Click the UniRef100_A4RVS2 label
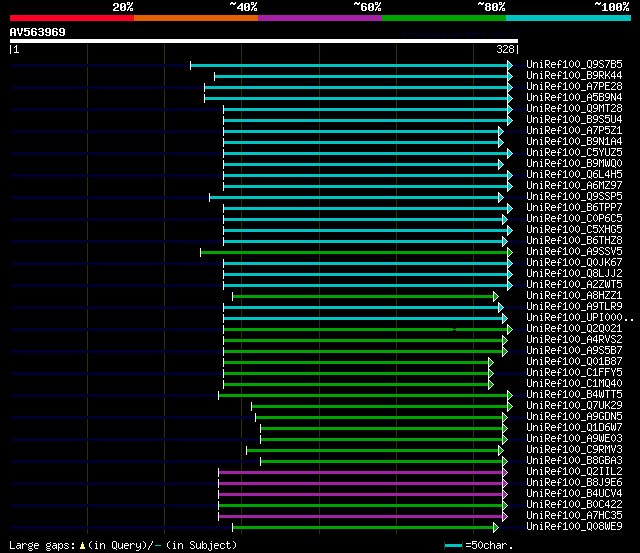 click(x=574, y=340)
